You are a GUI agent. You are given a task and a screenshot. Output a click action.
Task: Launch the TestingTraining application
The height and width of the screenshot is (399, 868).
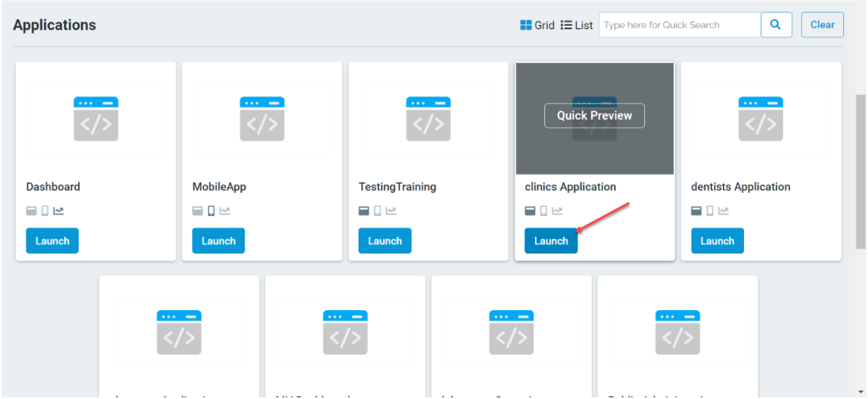(384, 241)
